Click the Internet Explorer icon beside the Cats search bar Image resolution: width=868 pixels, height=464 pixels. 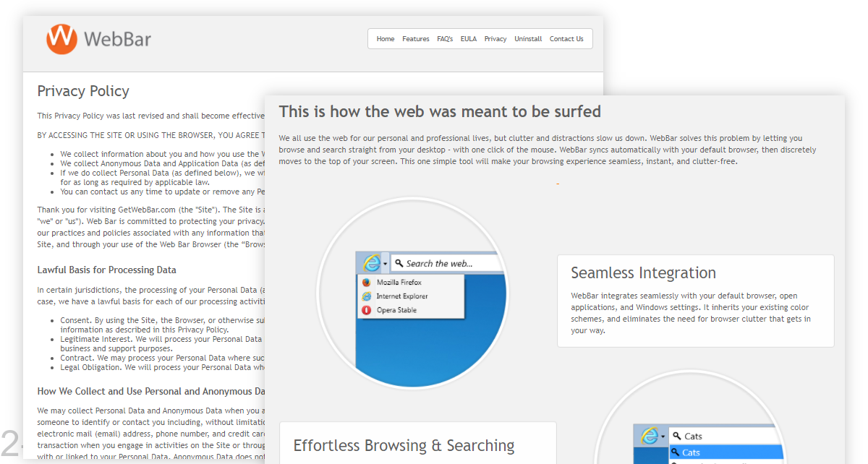pyautogui.click(x=651, y=436)
